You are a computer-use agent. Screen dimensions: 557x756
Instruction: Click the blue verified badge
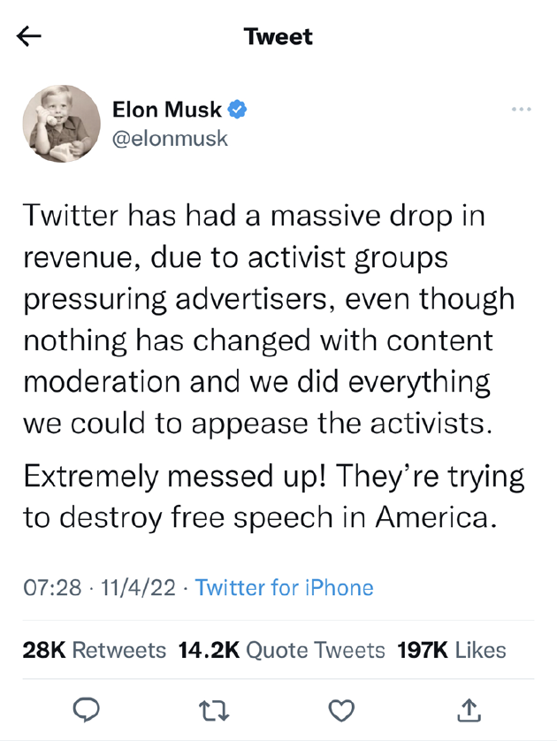click(238, 110)
